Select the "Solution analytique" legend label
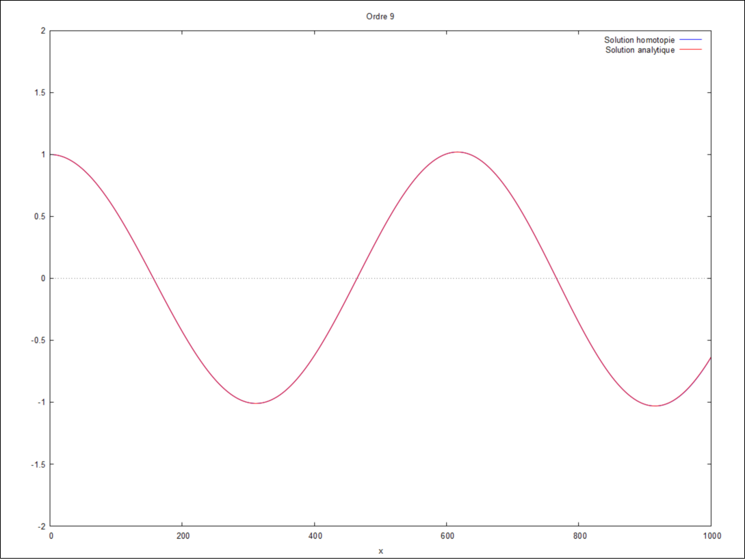Screen dimensions: 745x560 640,50
